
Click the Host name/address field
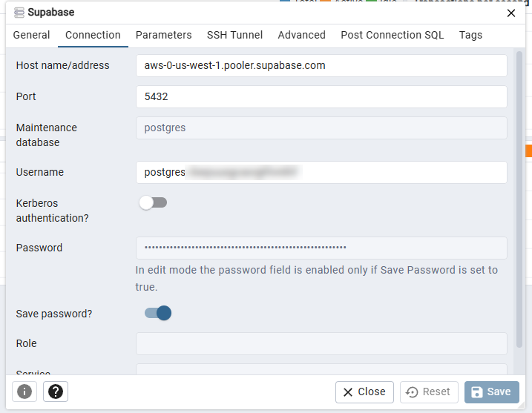click(321, 65)
